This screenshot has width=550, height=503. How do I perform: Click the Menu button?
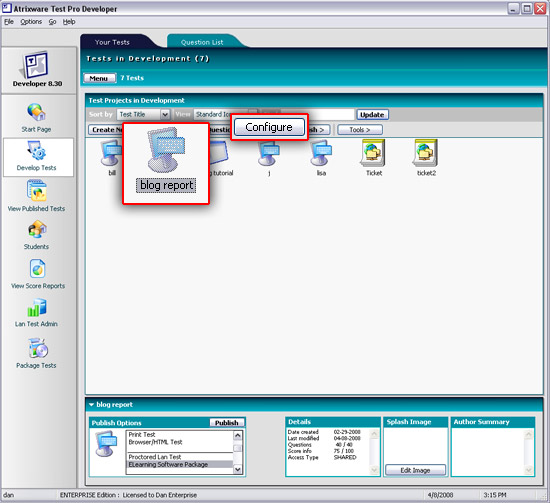pyautogui.click(x=99, y=78)
